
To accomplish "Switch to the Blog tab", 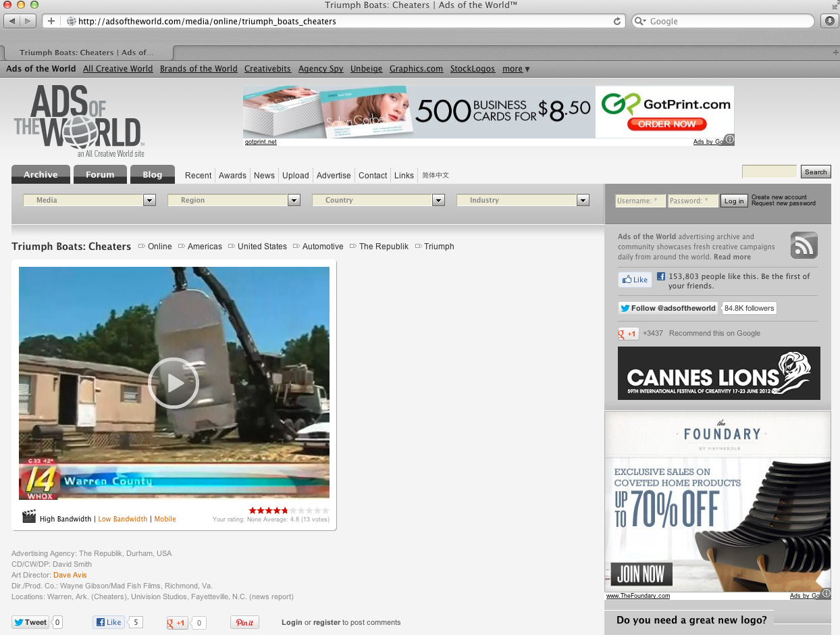I will (153, 174).
